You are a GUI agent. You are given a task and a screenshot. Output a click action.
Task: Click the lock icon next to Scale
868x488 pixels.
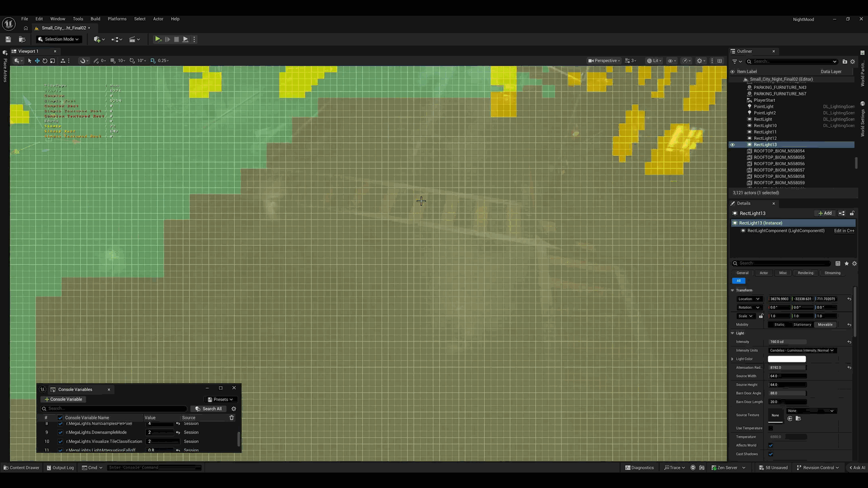(761, 316)
